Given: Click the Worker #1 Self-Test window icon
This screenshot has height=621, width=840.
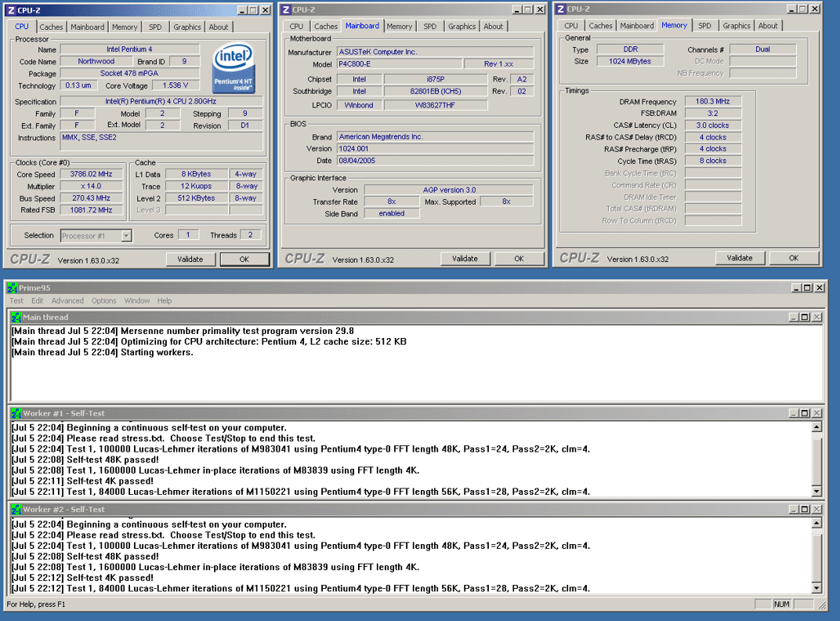Looking at the screenshot, I should [16, 413].
